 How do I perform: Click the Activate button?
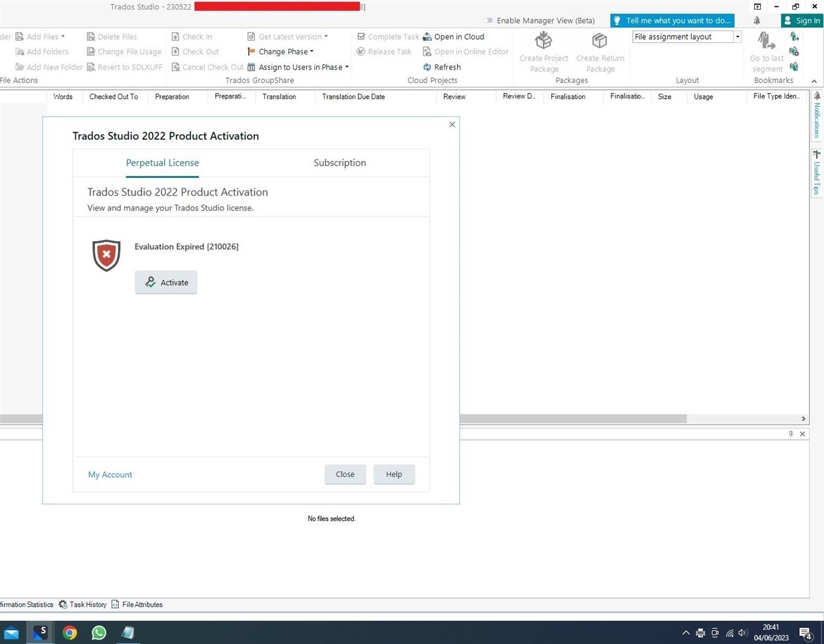166,282
